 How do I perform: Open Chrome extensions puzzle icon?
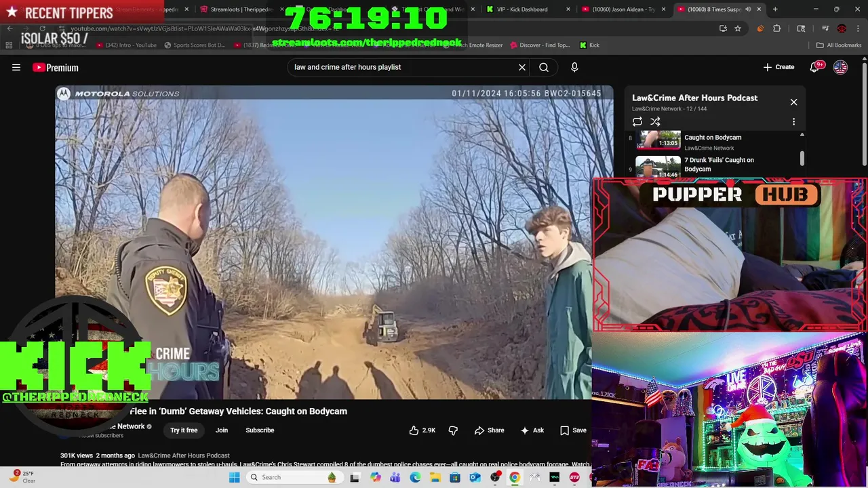click(777, 28)
